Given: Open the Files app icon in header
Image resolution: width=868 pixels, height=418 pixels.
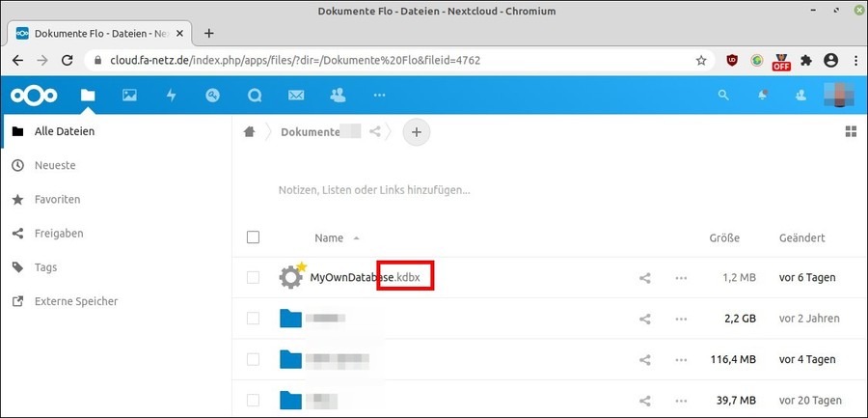Looking at the screenshot, I should click(88, 96).
